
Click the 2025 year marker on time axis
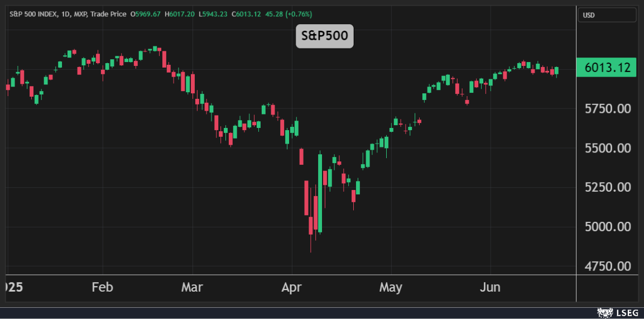[11, 288]
